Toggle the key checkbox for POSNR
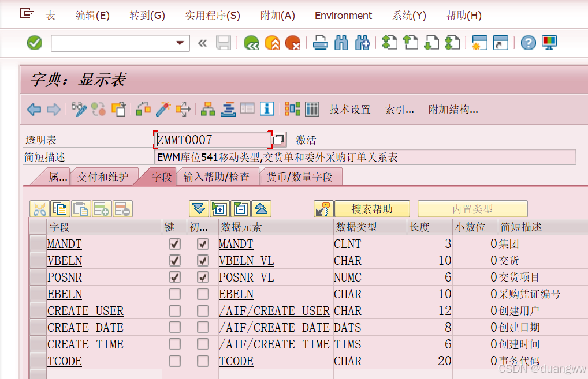588x379 pixels. click(174, 277)
